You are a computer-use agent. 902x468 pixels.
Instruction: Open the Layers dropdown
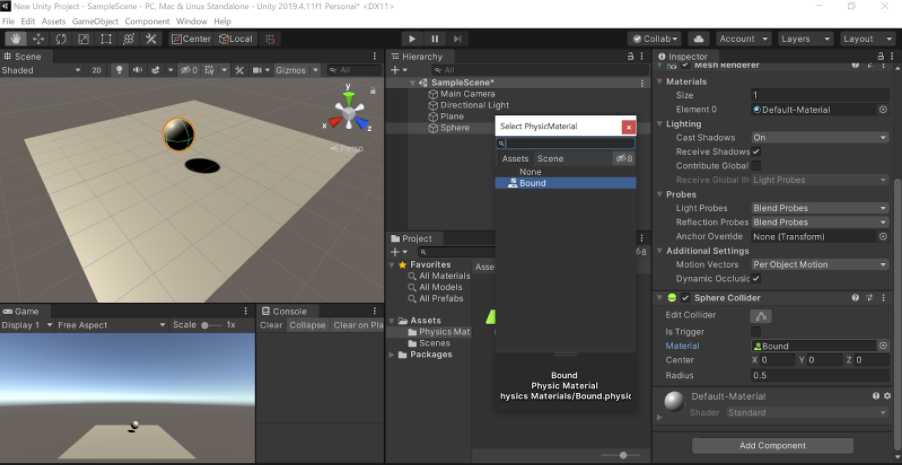[x=805, y=39]
